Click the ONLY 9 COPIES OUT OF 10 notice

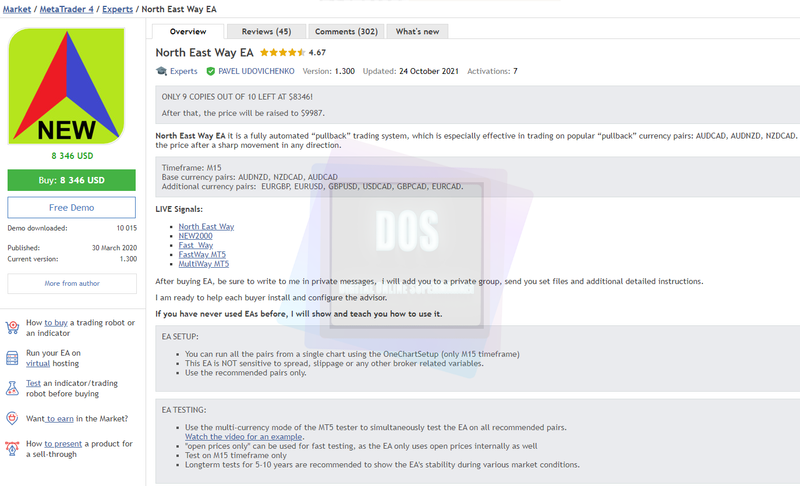(237, 97)
